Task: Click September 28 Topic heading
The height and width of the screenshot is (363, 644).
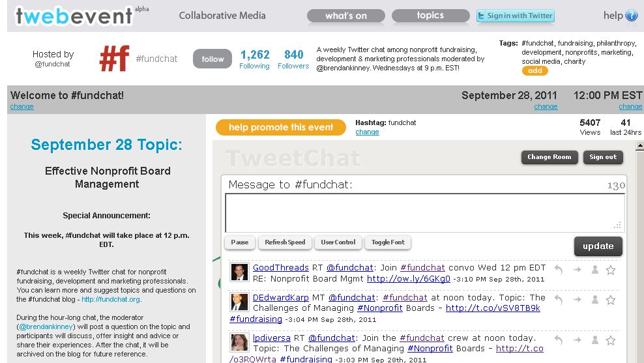Action: [x=106, y=145]
